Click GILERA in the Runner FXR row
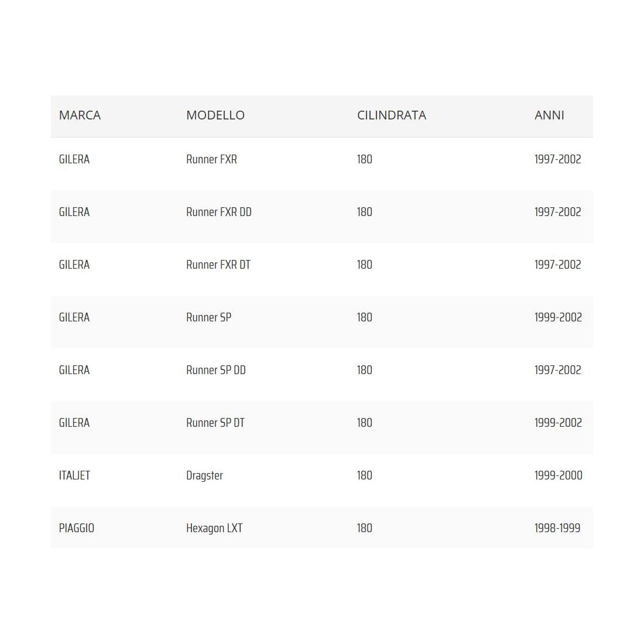Viewport: 644px width, 644px height. coord(74,159)
